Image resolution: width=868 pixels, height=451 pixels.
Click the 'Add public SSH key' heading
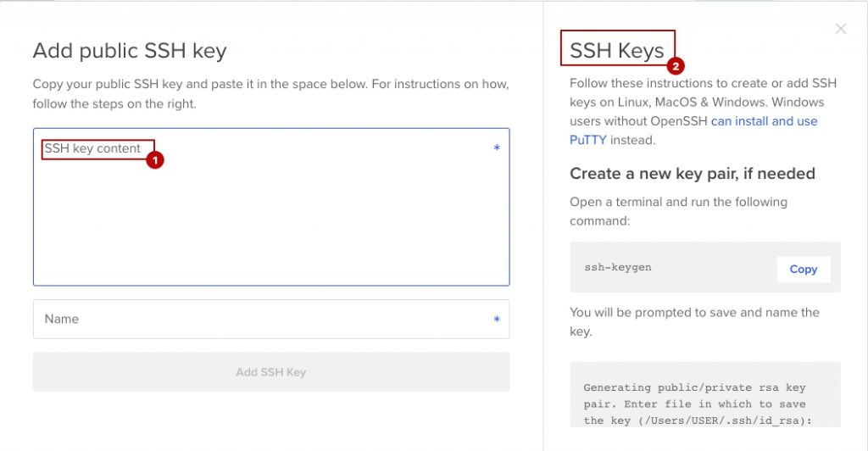tap(130, 50)
